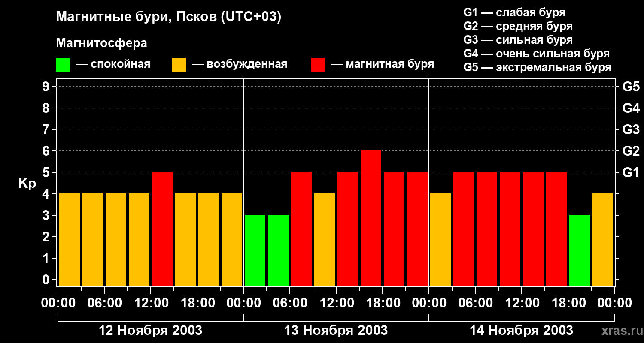Click the '14 Ноября 2003' date label
The height and width of the screenshot is (343, 644).
point(521,330)
